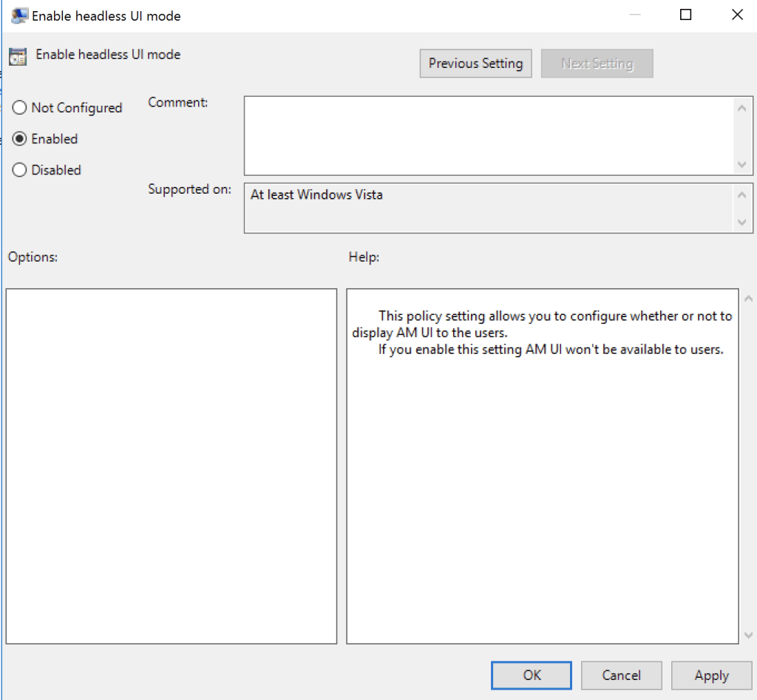Select the Not Configured radio button
The image size is (757, 700).
[x=20, y=108]
